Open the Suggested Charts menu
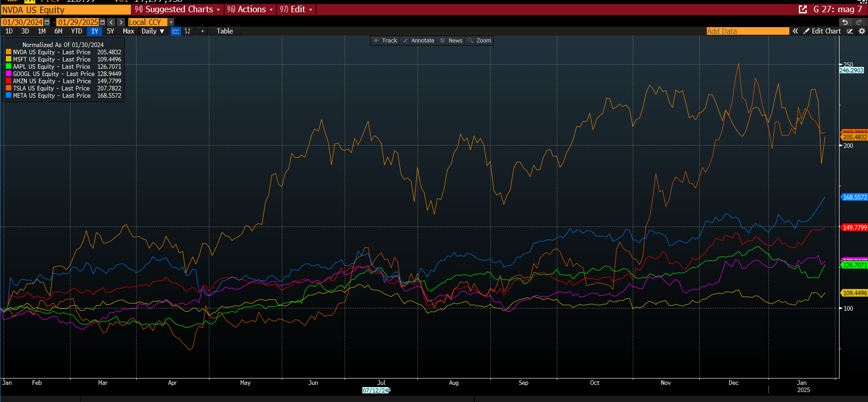868x402 pixels. (178, 9)
